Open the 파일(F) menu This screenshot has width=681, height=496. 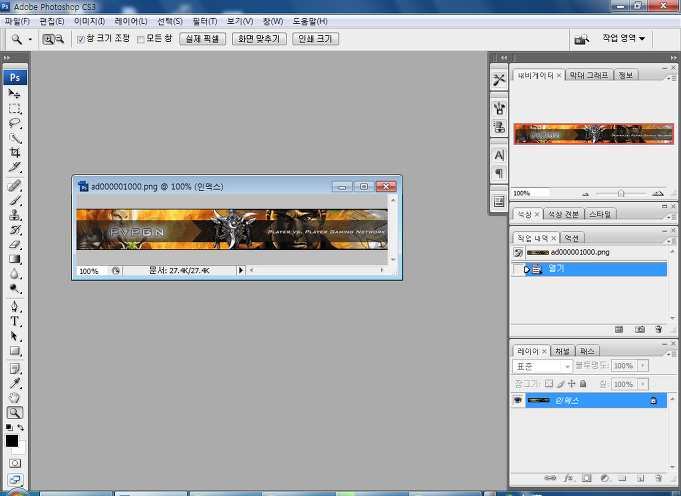(x=17, y=21)
